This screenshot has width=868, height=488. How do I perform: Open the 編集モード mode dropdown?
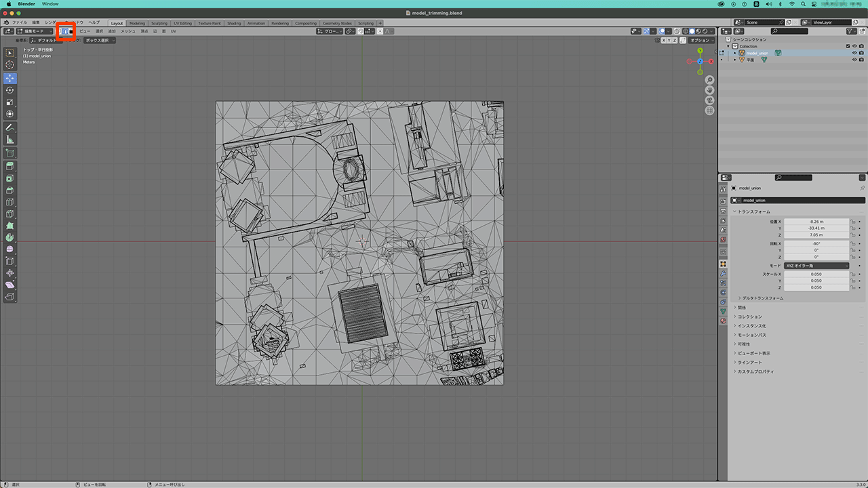[x=35, y=31]
